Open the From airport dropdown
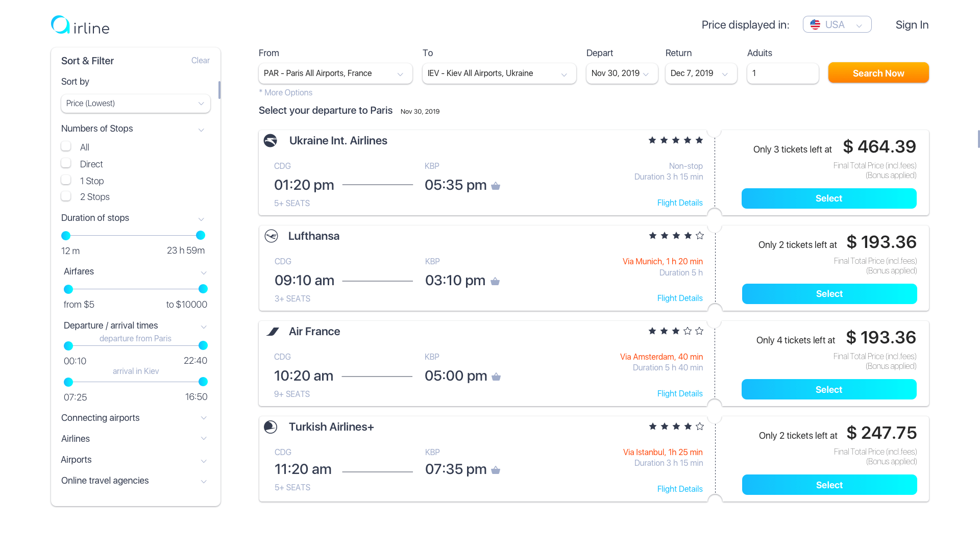This screenshot has height=551, width=980. click(x=335, y=73)
